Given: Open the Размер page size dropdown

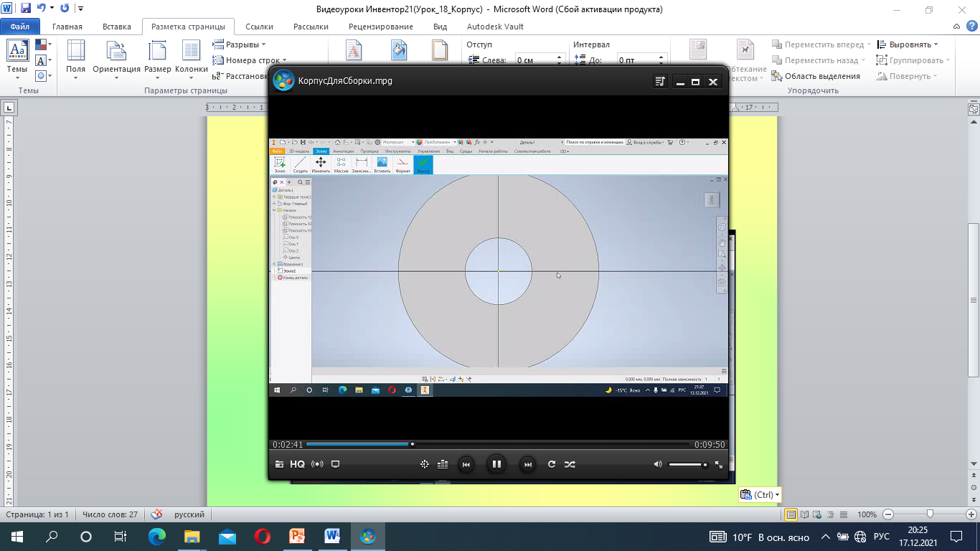Looking at the screenshot, I should click(157, 58).
